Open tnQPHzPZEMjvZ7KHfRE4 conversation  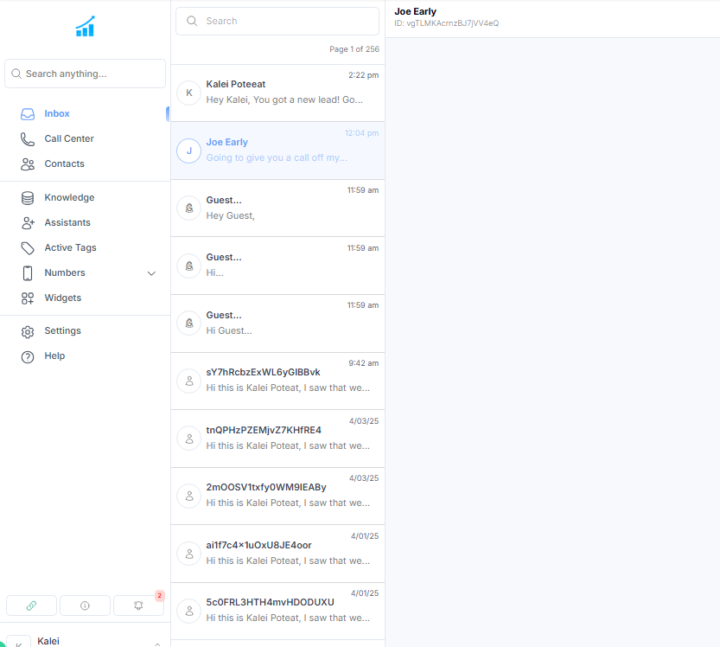coord(278,439)
